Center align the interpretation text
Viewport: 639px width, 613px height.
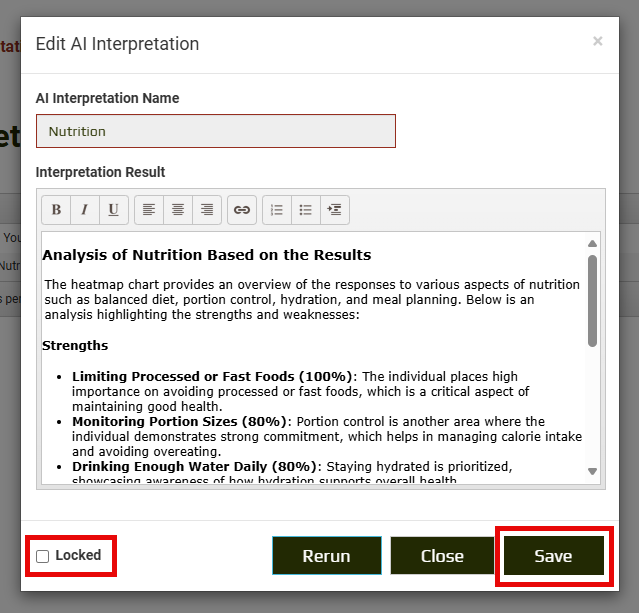(178, 210)
